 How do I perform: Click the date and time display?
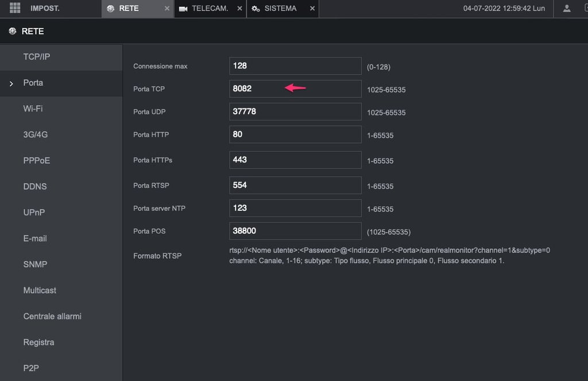click(504, 9)
